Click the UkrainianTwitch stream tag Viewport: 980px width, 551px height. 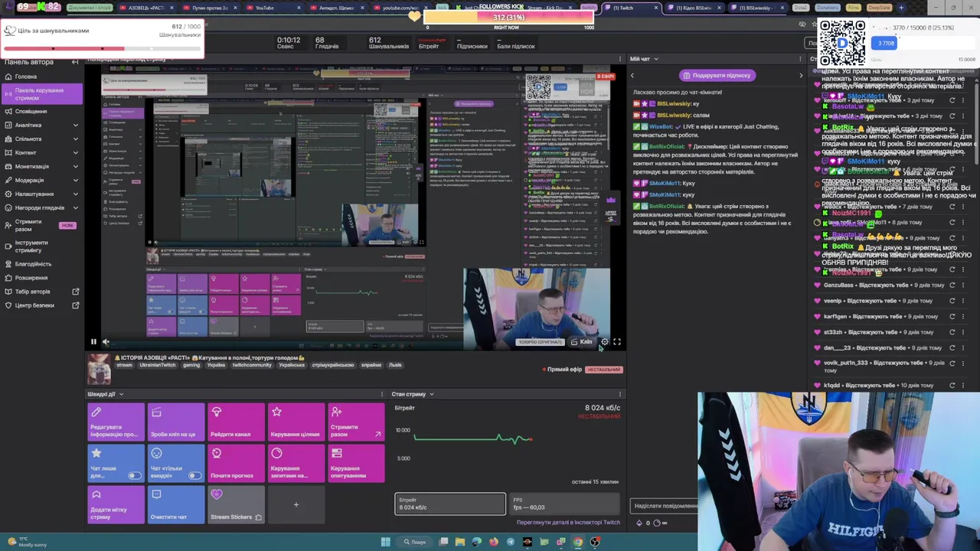tap(156, 365)
